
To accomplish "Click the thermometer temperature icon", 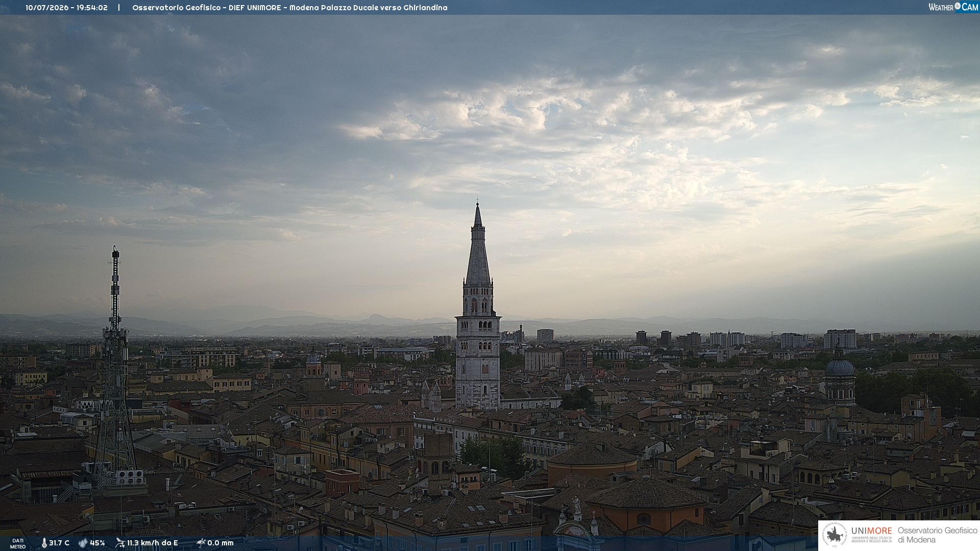I will click(x=44, y=543).
